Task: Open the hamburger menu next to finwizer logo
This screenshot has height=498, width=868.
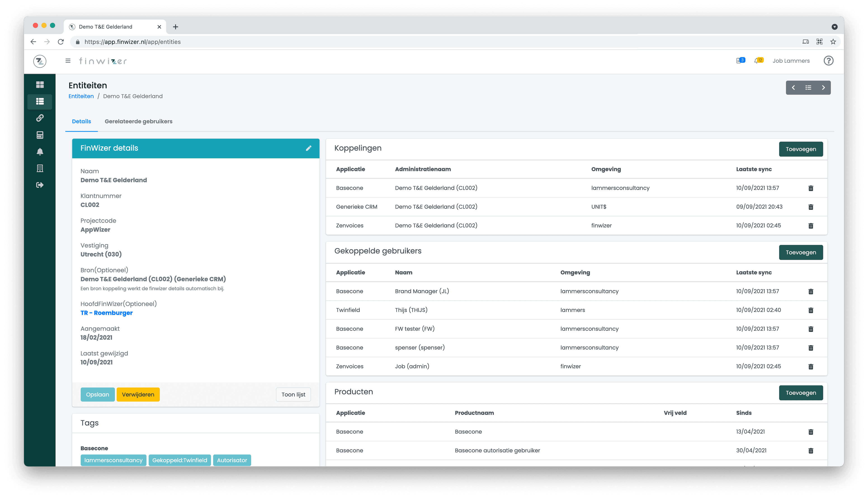Action: coord(68,61)
